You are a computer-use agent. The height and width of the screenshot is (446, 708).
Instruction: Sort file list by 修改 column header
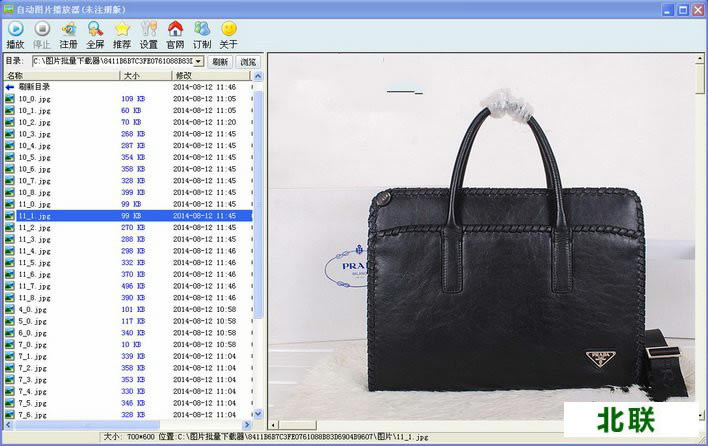(210, 76)
